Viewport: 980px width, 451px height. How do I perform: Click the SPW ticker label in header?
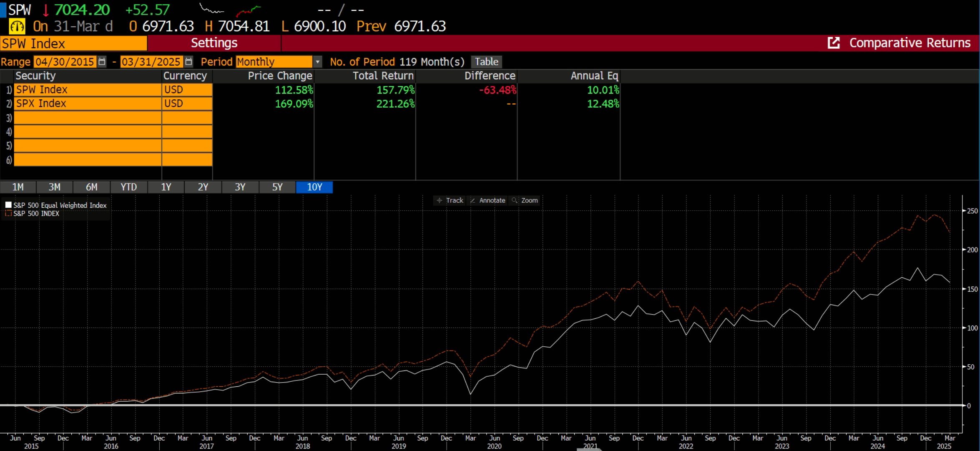coord(20,10)
